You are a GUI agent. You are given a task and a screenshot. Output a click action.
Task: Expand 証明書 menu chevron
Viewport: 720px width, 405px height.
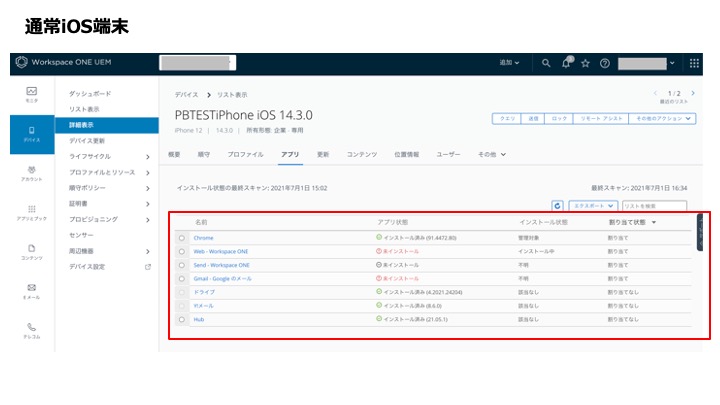click(148, 204)
